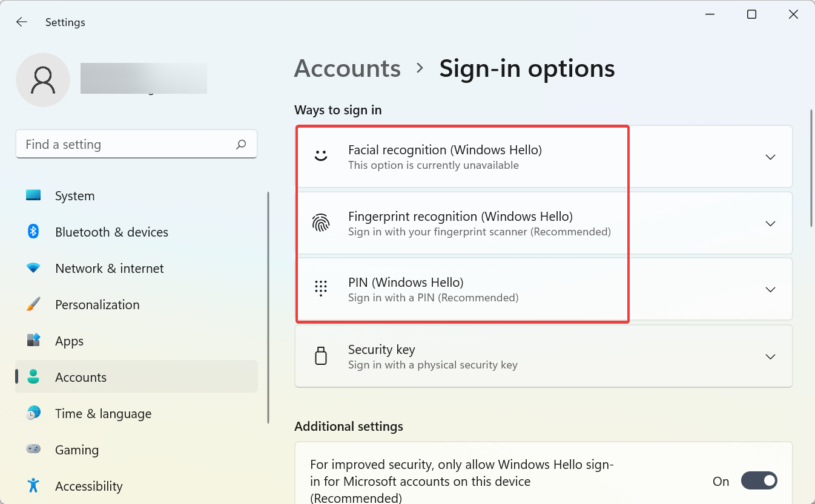Screen dimensions: 815x504
Task: Click the fingerprint recognition icon
Action: 321,223
